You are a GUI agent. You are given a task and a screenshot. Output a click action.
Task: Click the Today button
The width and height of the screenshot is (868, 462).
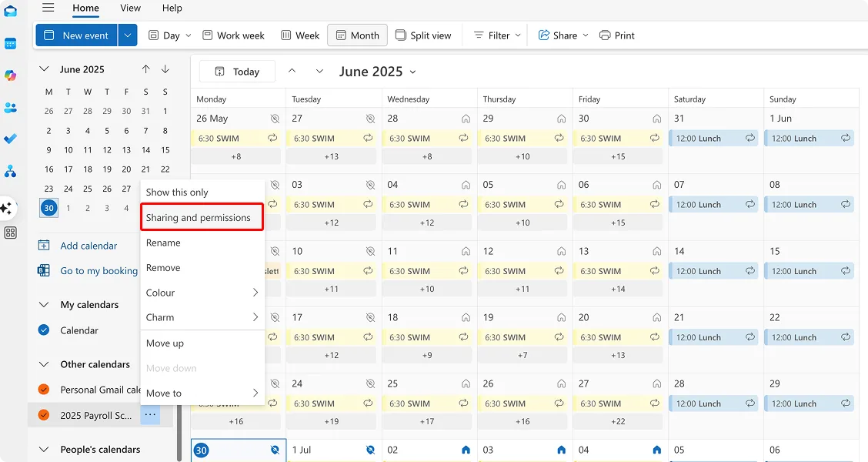pyautogui.click(x=237, y=72)
